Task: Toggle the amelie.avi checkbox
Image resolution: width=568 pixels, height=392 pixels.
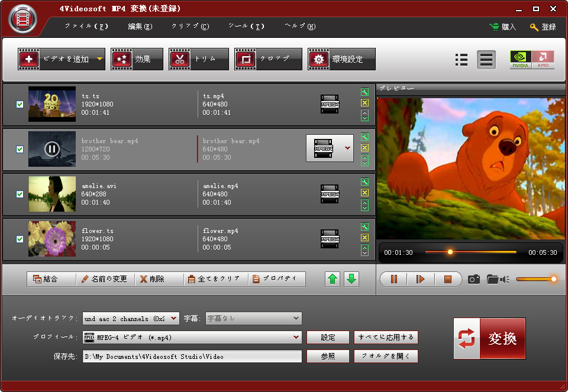Action: tap(20, 195)
